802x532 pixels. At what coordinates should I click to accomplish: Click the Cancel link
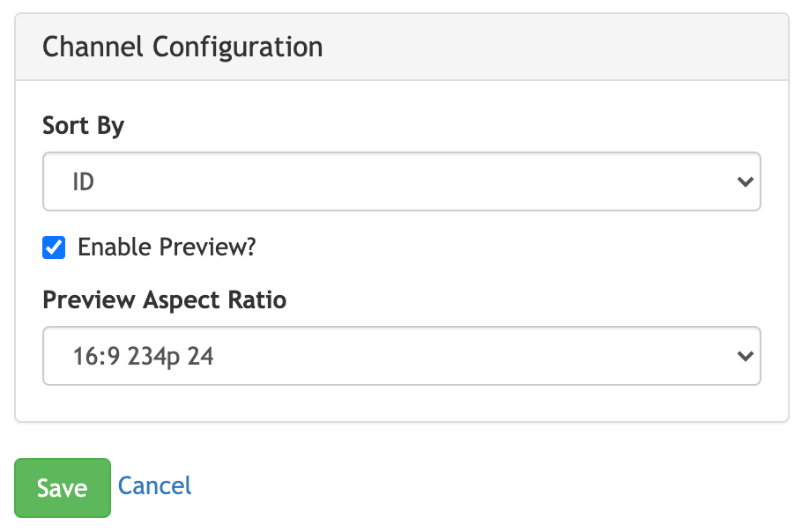154,485
